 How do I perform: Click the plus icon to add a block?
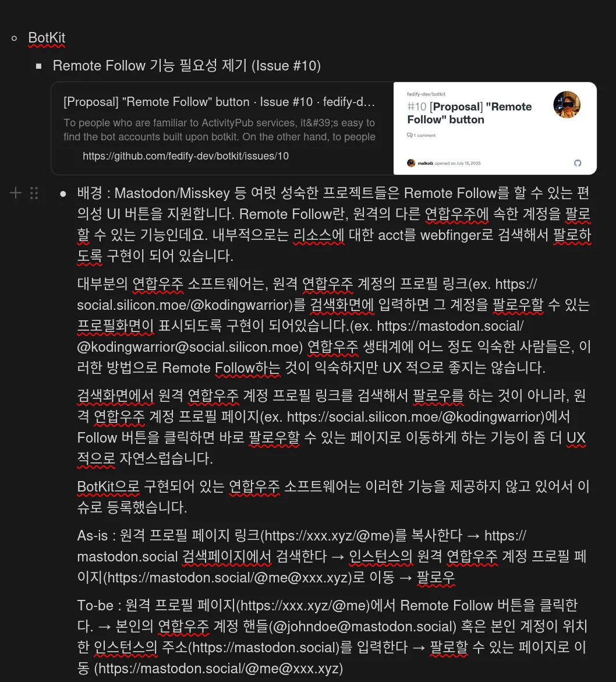pyautogui.click(x=16, y=193)
